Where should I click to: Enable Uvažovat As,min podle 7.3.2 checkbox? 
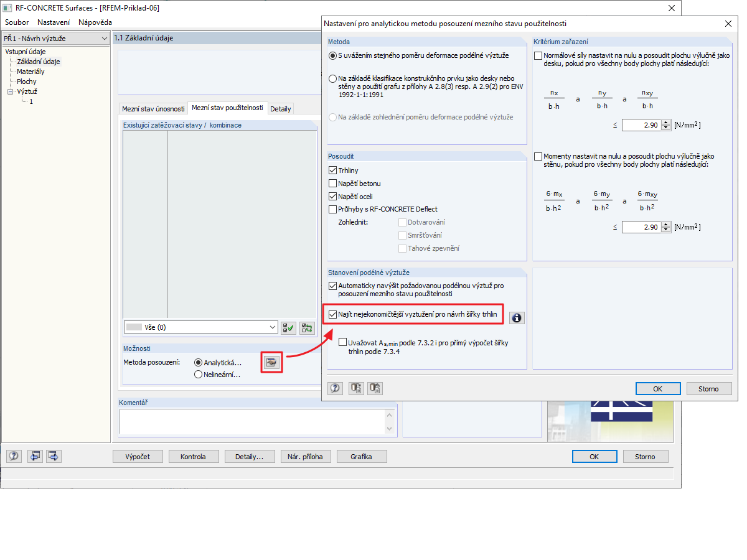[343, 342]
